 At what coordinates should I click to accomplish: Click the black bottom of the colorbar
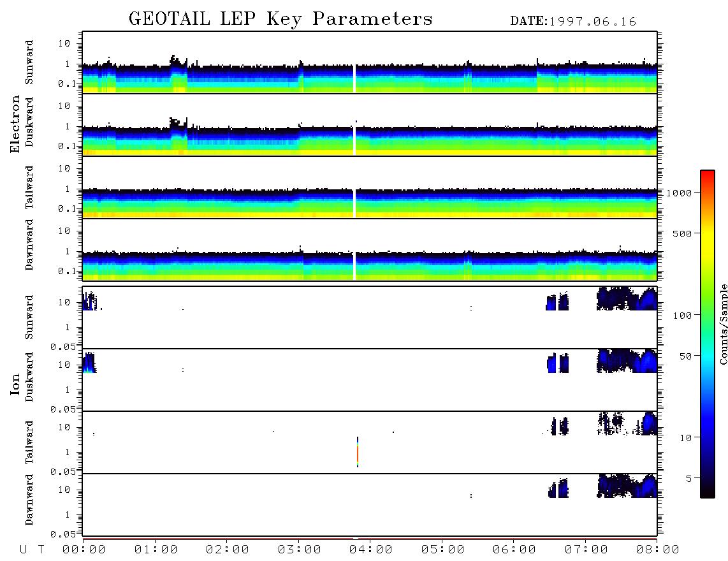708,490
